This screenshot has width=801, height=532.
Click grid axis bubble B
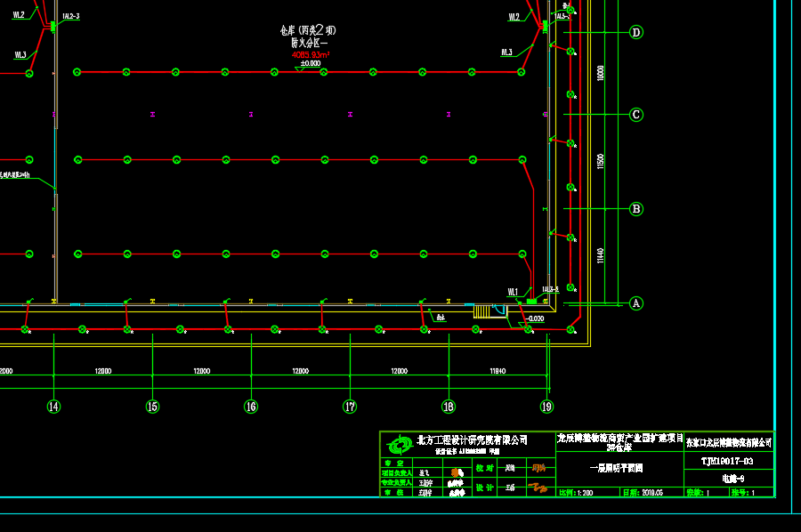coord(635,209)
